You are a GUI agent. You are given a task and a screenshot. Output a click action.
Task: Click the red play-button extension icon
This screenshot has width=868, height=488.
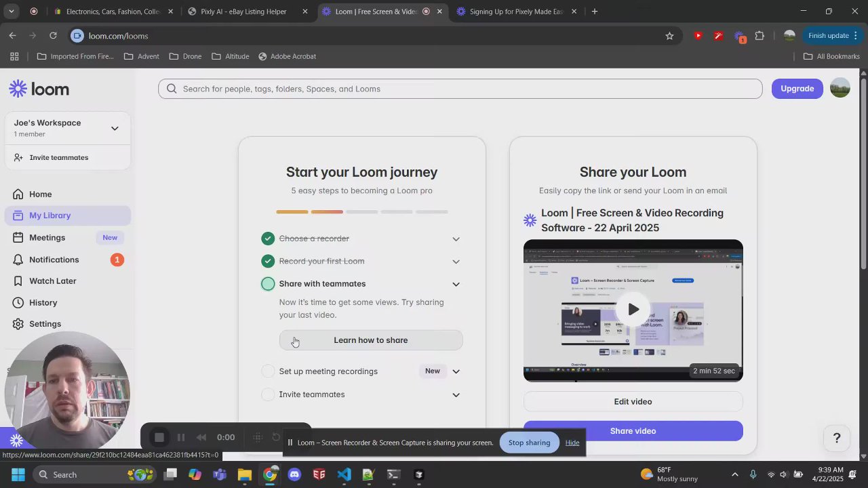tap(698, 36)
